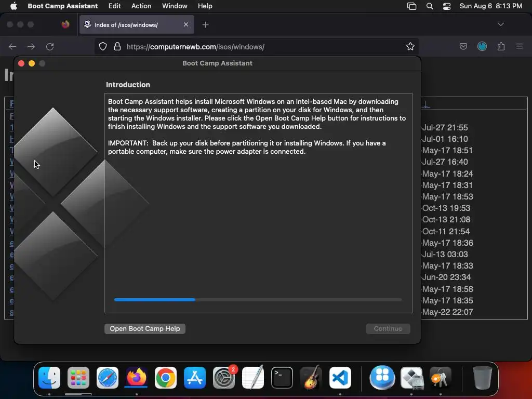Open the Help menu

point(205,6)
